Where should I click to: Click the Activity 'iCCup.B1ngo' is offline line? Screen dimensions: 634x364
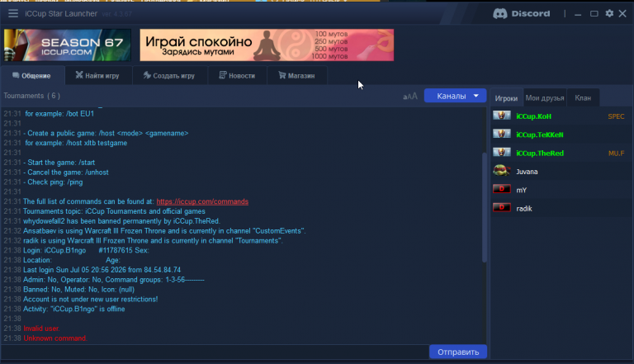(x=74, y=309)
